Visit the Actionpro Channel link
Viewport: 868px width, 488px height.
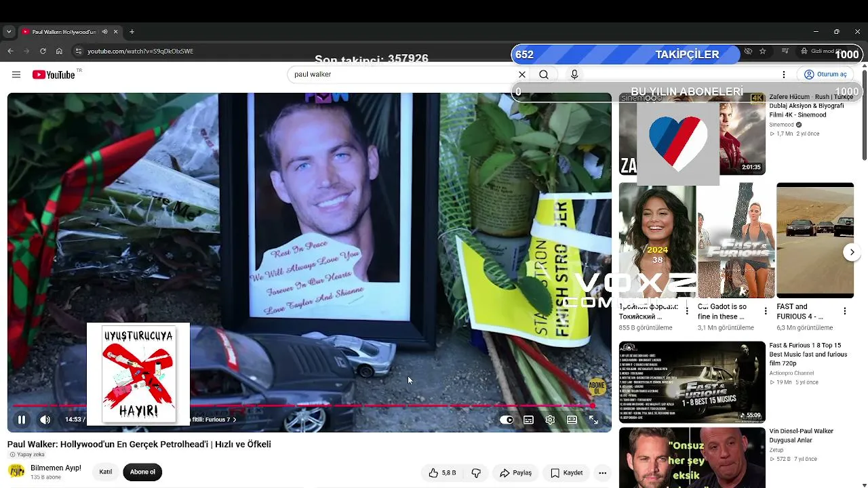(791, 373)
